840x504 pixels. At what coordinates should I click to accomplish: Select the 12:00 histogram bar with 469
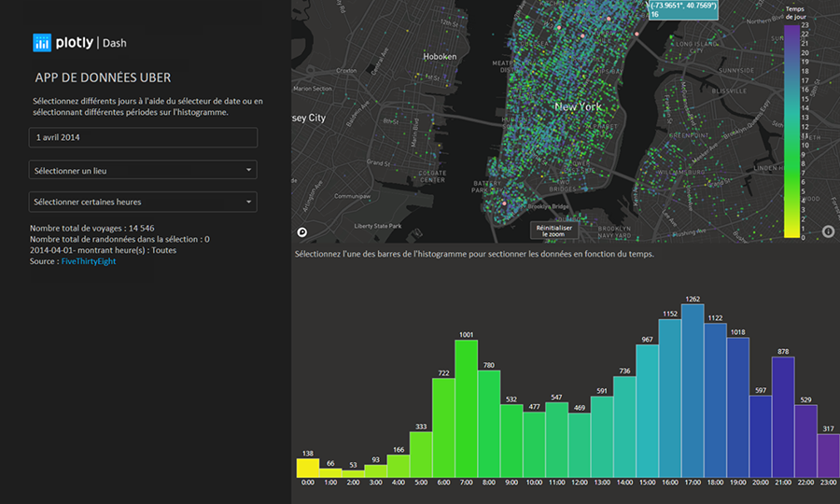tap(579, 445)
